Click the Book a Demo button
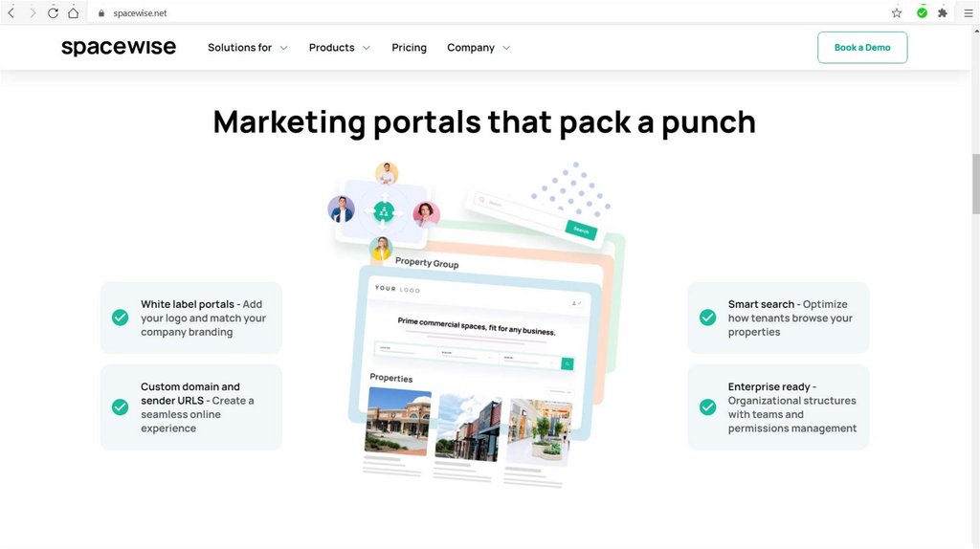The image size is (980, 549). [862, 48]
